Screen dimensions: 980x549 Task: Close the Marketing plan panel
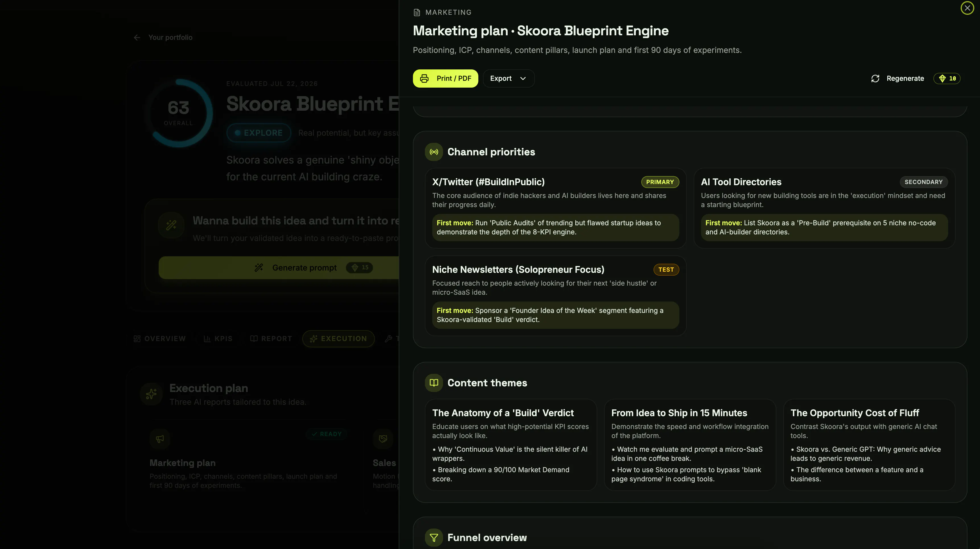[x=967, y=8]
